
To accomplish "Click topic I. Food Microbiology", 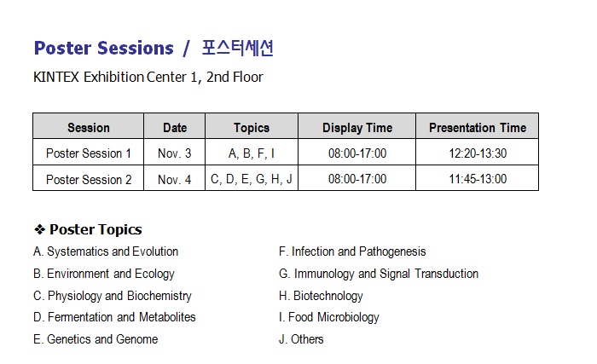I will click(329, 317).
